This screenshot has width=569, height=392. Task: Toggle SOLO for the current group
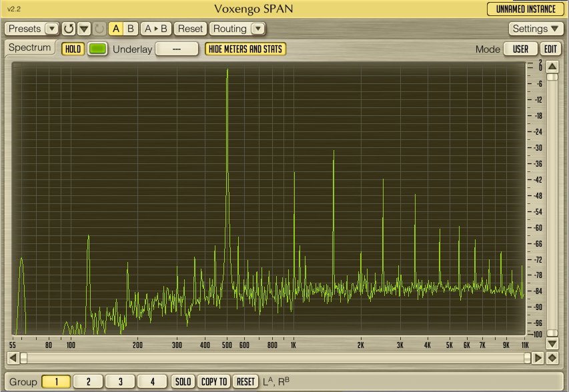point(182,381)
